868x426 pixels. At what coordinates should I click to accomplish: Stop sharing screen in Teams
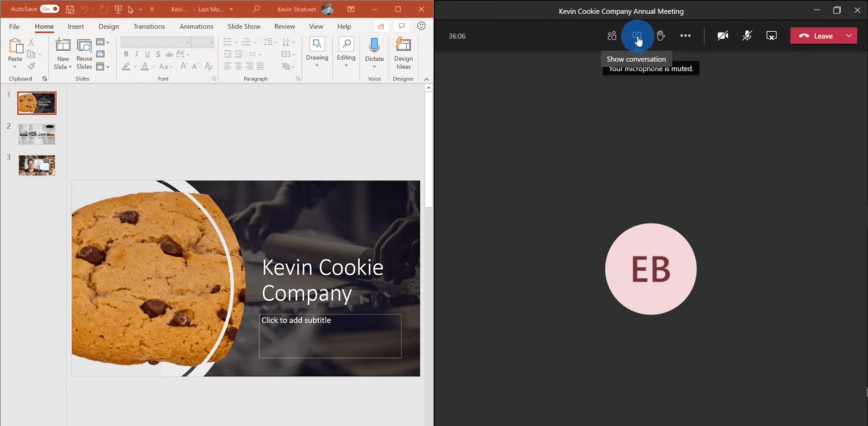point(771,36)
